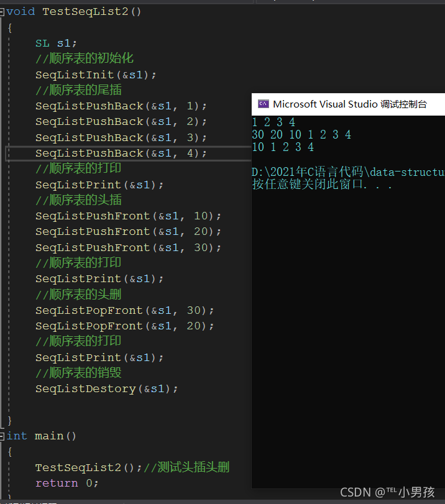The image size is (445, 504).
Task: Click the console path D:\2021年C语言代码
Action: [x=348, y=172]
